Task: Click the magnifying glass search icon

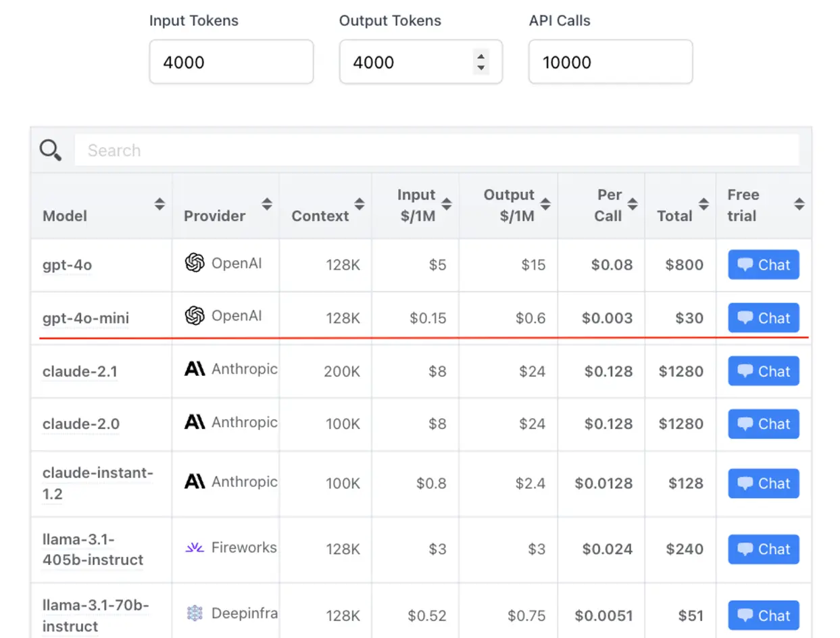Action: [51, 149]
